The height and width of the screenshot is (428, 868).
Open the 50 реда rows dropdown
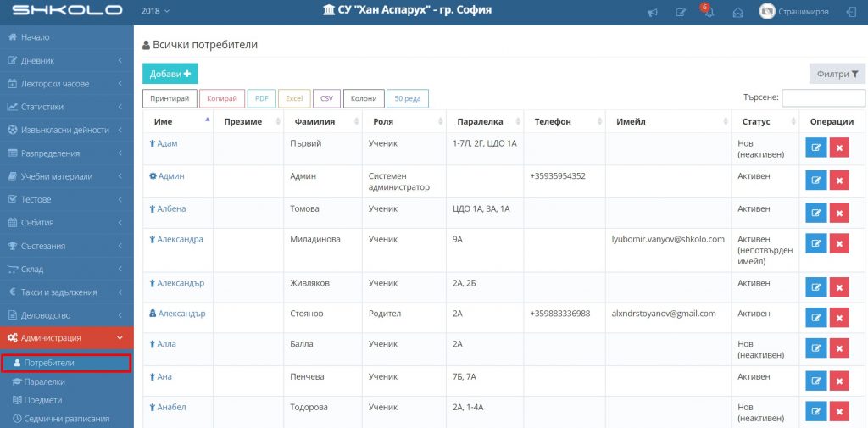[408, 98]
